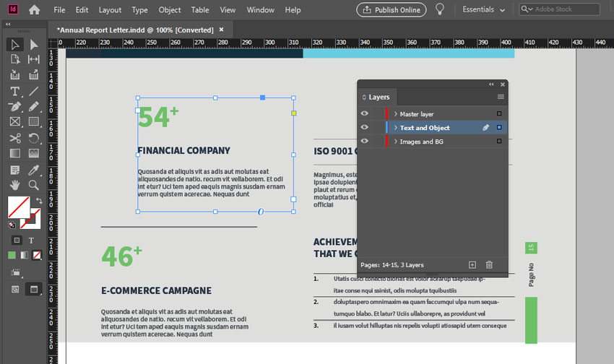Activate the Note tool
Image resolution: width=614 pixels, height=364 pixels.
point(15,170)
